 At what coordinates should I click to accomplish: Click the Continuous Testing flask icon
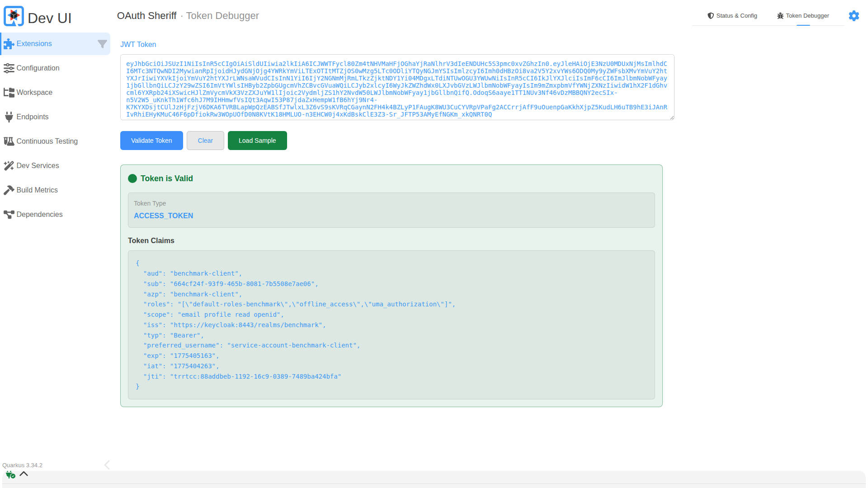coord(9,141)
